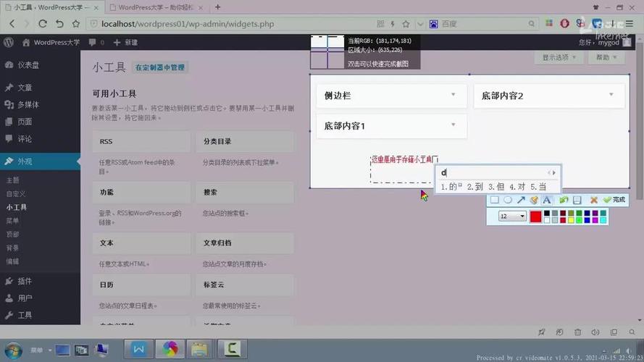
Task: Pick the yellow color swatch
Action: [571, 220]
